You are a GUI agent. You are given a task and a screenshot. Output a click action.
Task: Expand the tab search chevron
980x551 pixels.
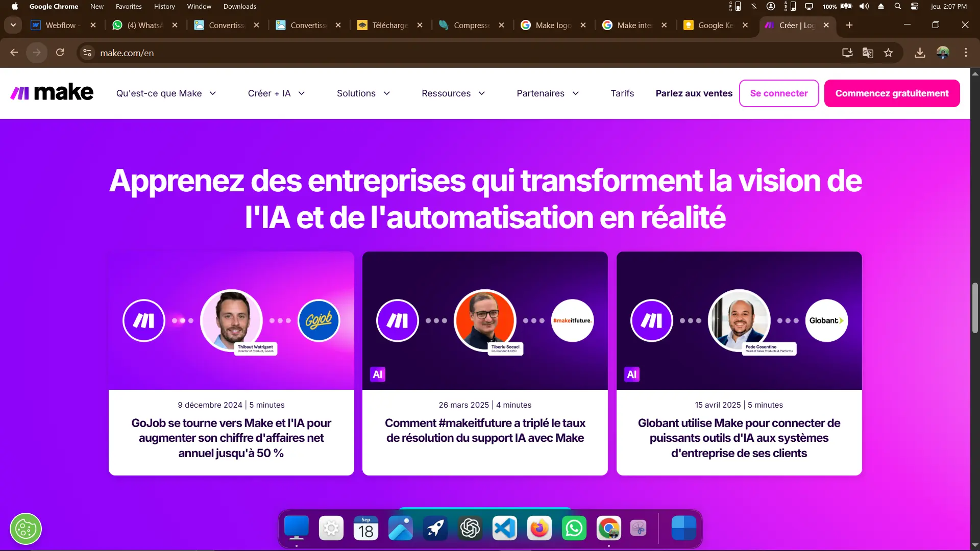pos(13,25)
